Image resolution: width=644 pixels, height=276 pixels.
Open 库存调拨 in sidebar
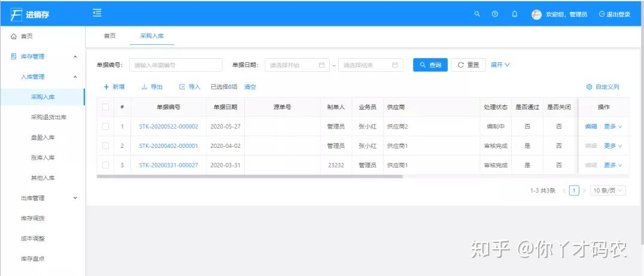coord(33,218)
